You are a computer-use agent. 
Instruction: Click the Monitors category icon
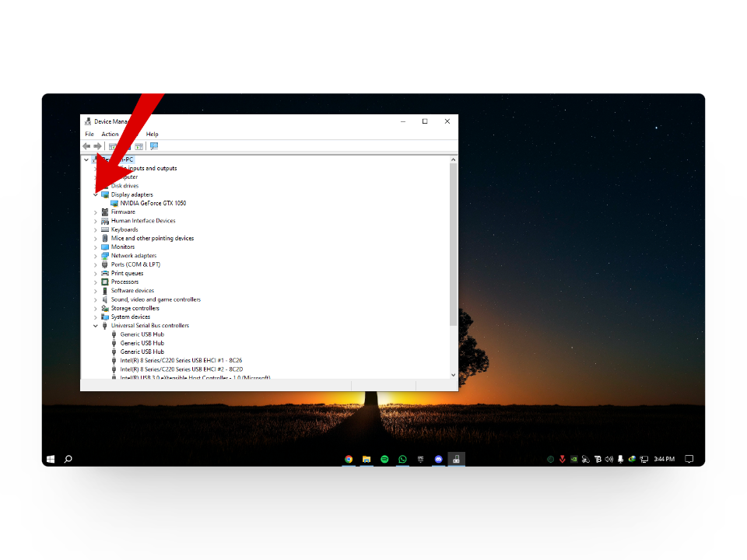tap(105, 247)
